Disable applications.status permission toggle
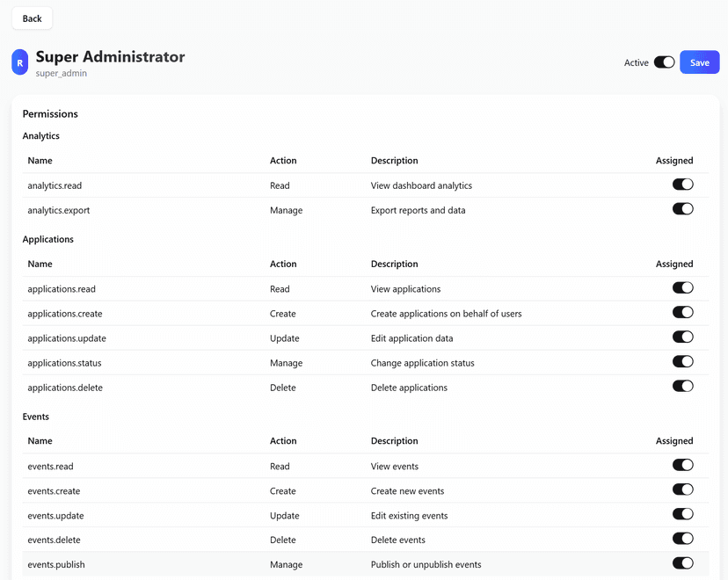This screenshot has height=580, width=728. click(x=682, y=362)
